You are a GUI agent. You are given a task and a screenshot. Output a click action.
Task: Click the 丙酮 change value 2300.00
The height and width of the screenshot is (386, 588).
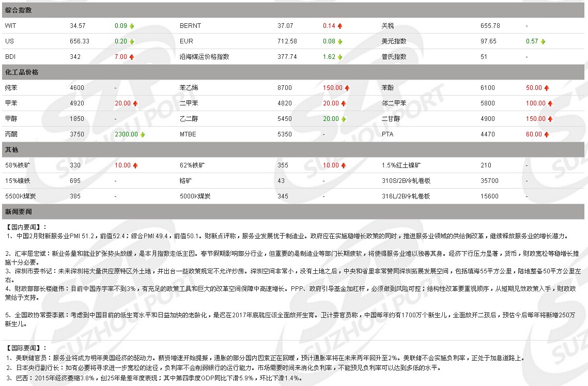pos(126,134)
